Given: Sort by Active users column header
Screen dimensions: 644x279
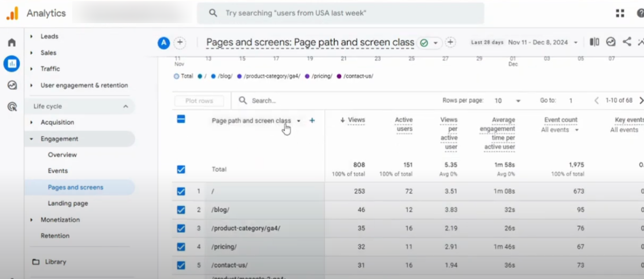Looking at the screenshot, I should [x=403, y=125].
